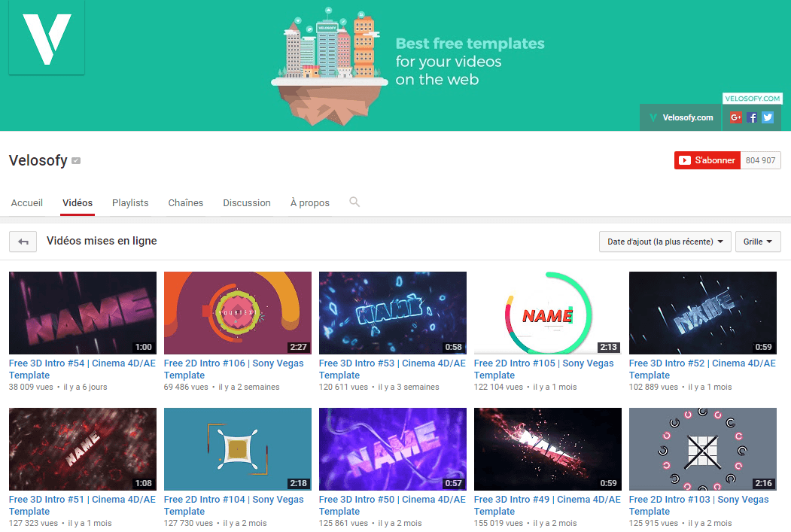Image resolution: width=791 pixels, height=532 pixels.
Task: Open the Velosofy.com banner link
Action: tap(681, 117)
